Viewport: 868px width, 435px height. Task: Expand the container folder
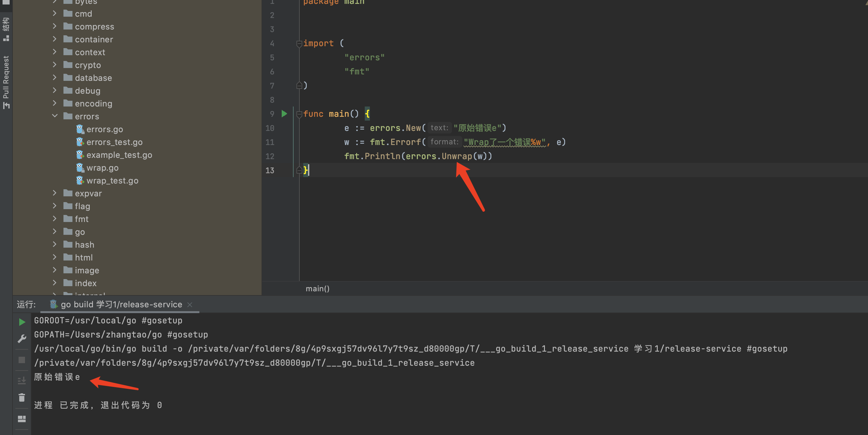[x=54, y=39]
